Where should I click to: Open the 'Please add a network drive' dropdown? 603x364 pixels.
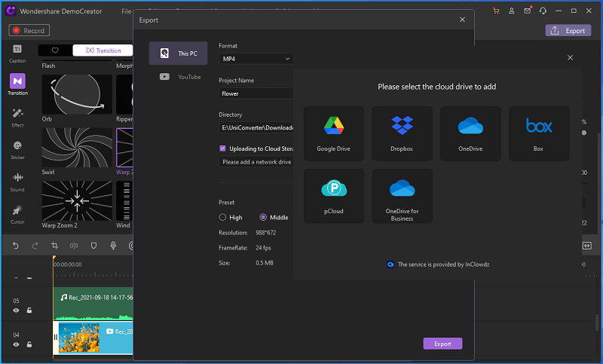pos(256,162)
